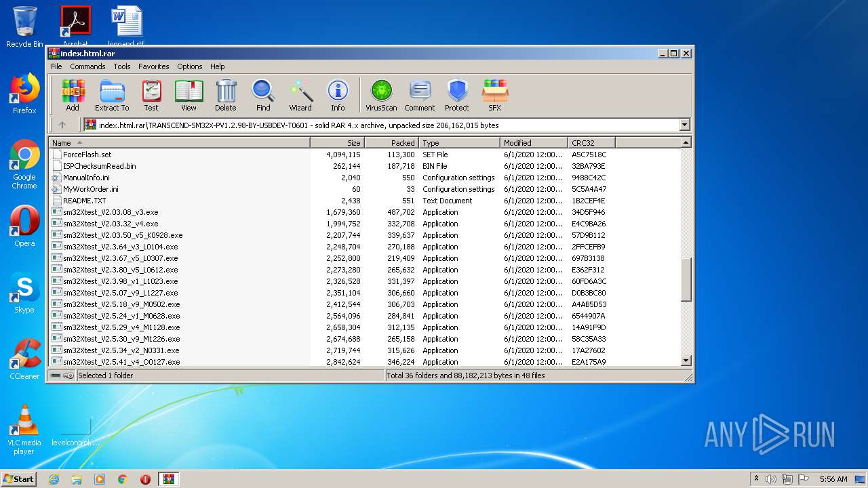This screenshot has height=488, width=868.
Task: Sort by Type column header
Action: (459, 143)
